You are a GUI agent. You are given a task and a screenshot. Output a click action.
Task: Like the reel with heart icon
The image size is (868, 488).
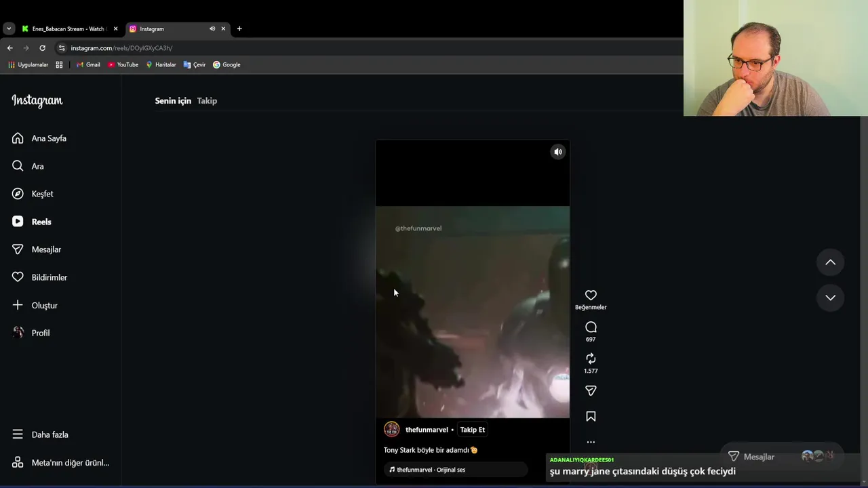tap(591, 296)
